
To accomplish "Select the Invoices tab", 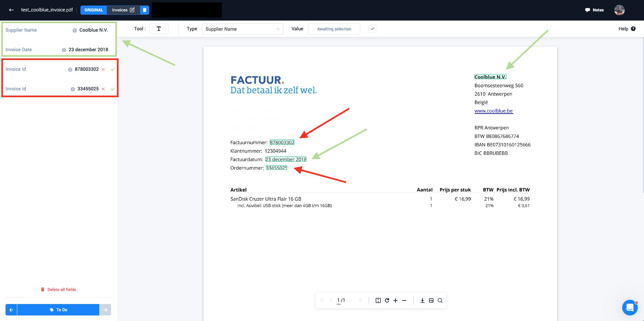I will (123, 10).
